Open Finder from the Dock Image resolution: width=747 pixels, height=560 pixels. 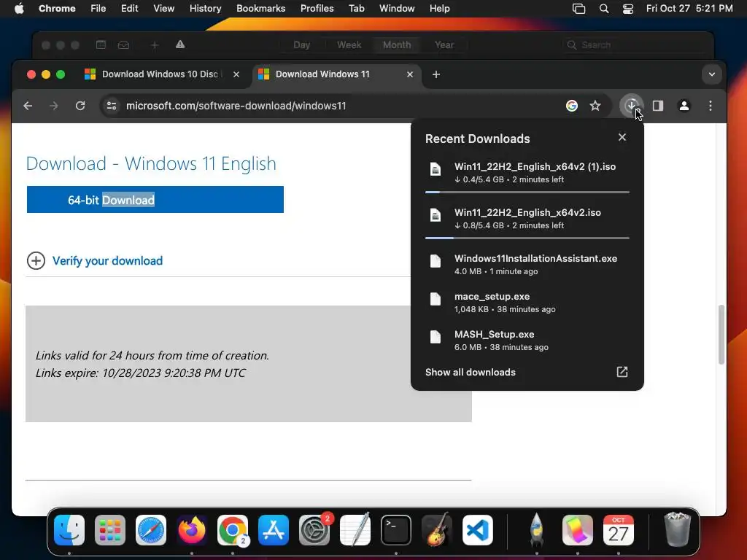click(x=69, y=530)
